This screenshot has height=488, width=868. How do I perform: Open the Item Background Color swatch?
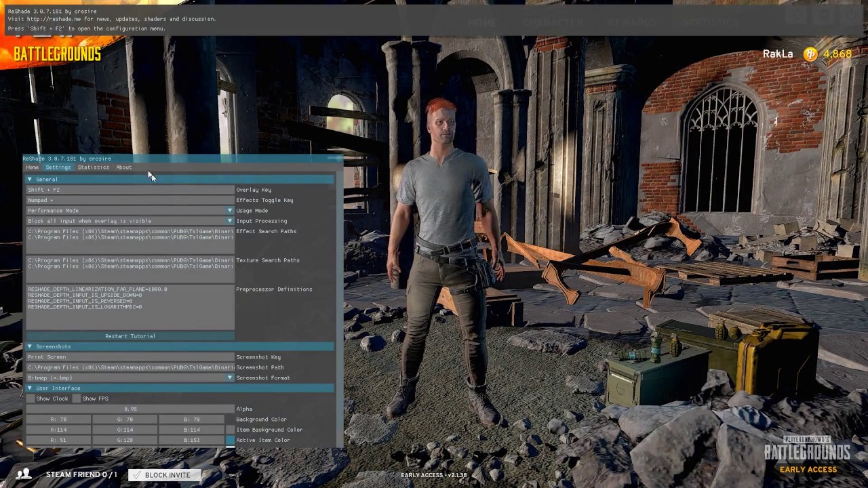[231, 430]
